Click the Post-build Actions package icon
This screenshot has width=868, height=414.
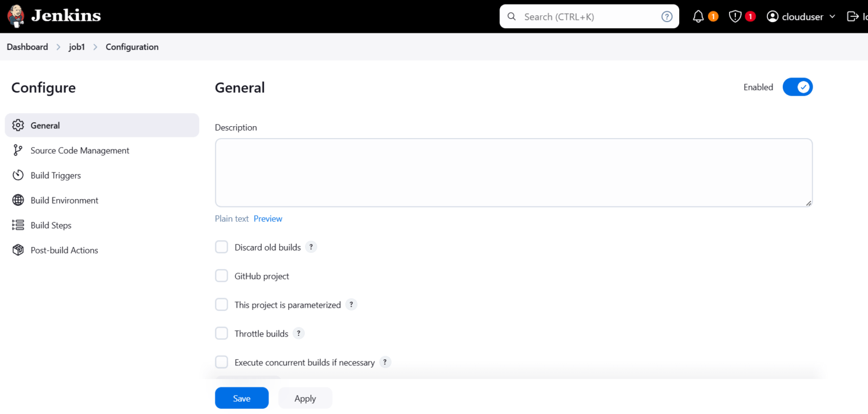click(x=18, y=249)
